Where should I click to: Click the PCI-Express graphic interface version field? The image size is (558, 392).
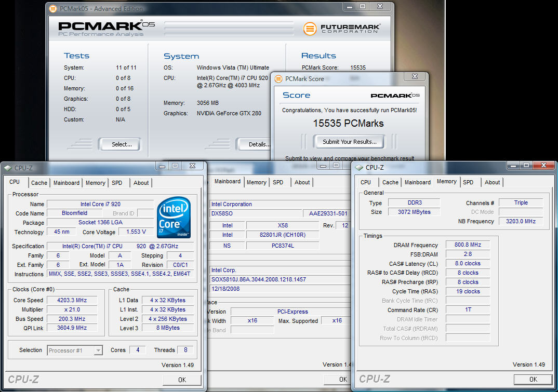[291, 312]
